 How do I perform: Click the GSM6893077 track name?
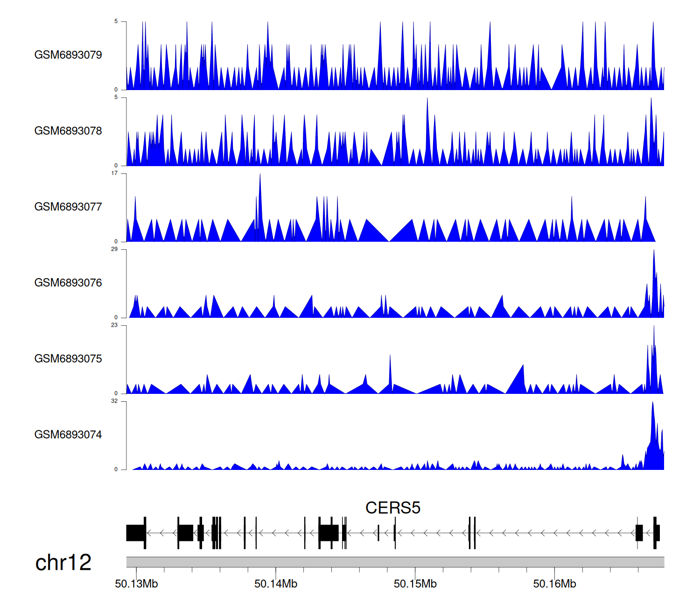pyautogui.click(x=68, y=207)
